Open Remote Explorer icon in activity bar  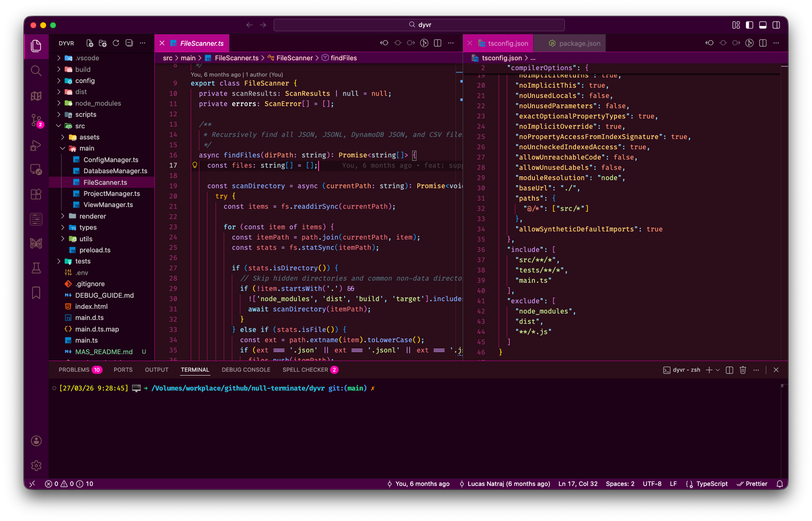pos(36,170)
